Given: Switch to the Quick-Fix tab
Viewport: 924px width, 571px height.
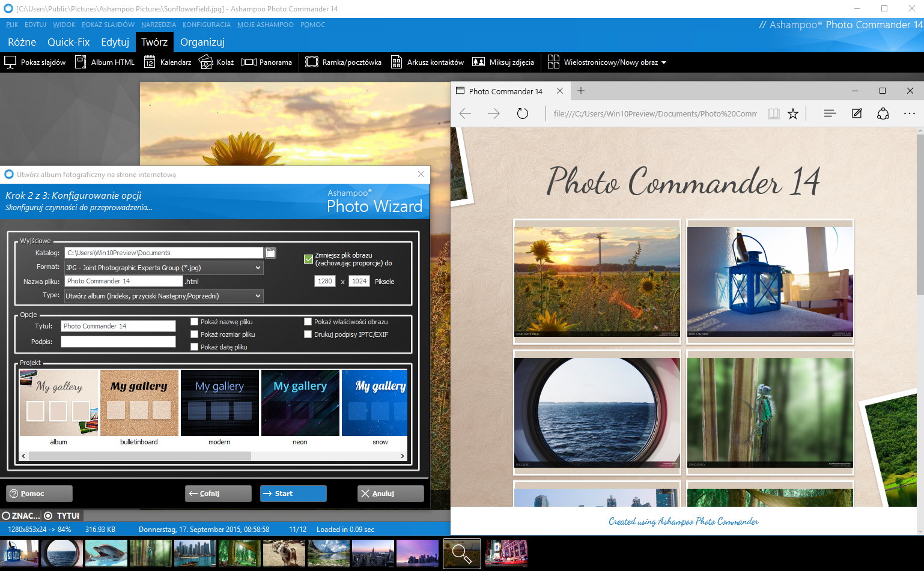Looking at the screenshot, I should (68, 42).
